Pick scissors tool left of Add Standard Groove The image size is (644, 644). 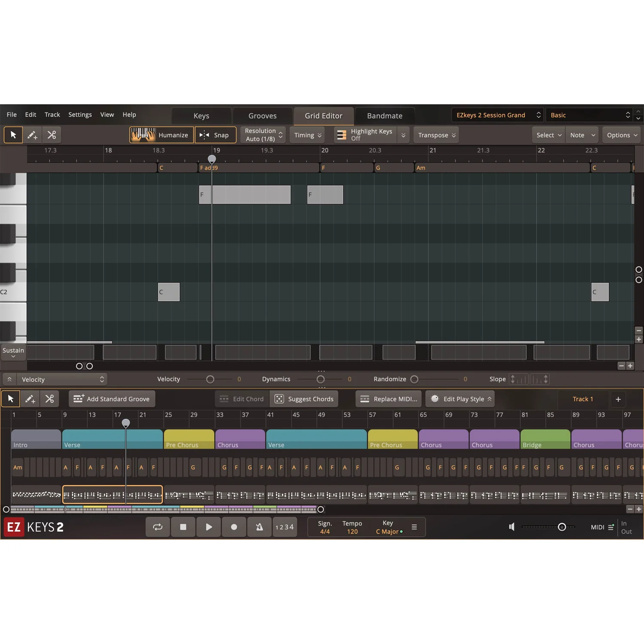pos(49,399)
